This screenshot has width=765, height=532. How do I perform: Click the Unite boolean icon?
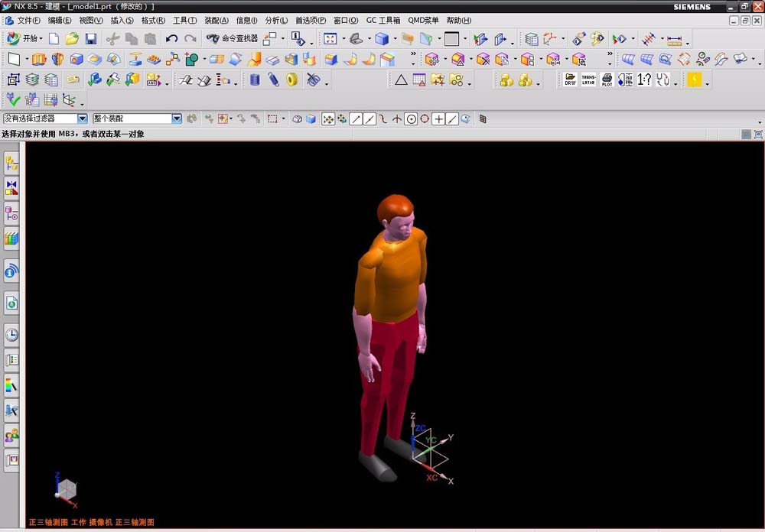pyautogui.click(x=191, y=60)
